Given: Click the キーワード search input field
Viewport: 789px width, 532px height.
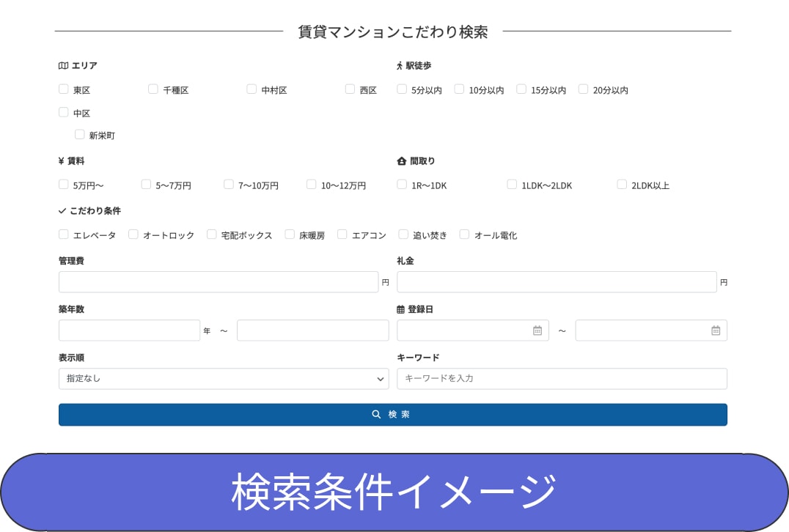Looking at the screenshot, I should pos(562,379).
